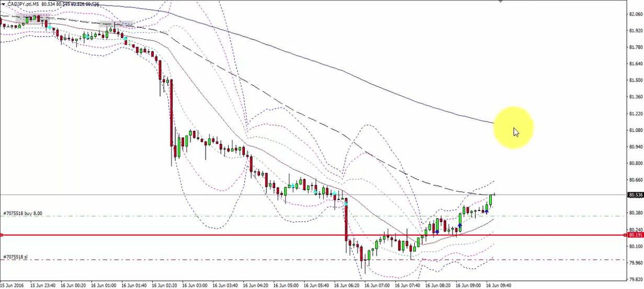Click the red 80.191 price tag
This screenshot has width=644, height=289.
pos(635,235)
